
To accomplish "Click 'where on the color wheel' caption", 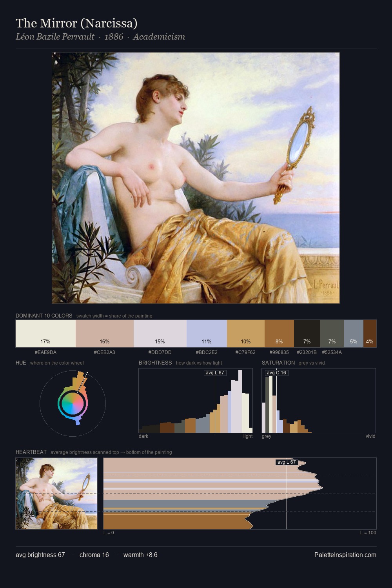I will tap(57, 363).
